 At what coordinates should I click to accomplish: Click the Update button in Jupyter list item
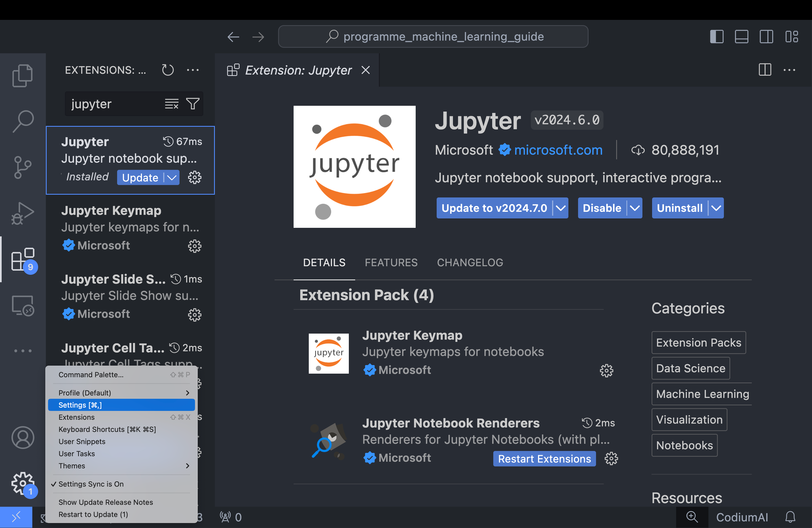(140, 178)
